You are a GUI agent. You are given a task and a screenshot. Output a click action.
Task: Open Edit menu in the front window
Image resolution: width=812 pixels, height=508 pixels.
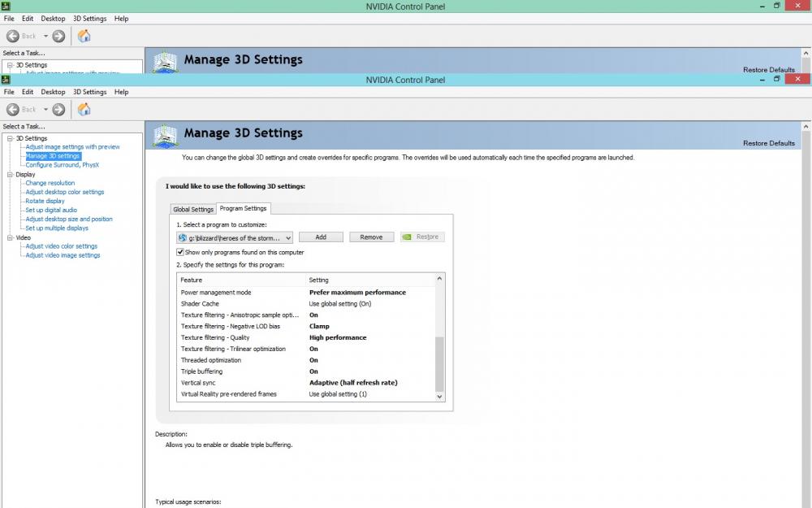pyautogui.click(x=28, y=92)
